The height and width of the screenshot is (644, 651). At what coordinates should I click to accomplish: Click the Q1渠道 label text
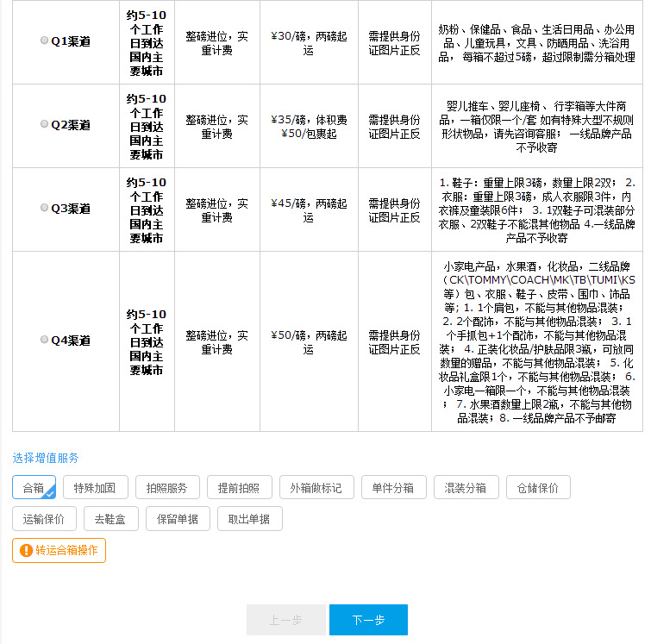[x=71, y=41]
